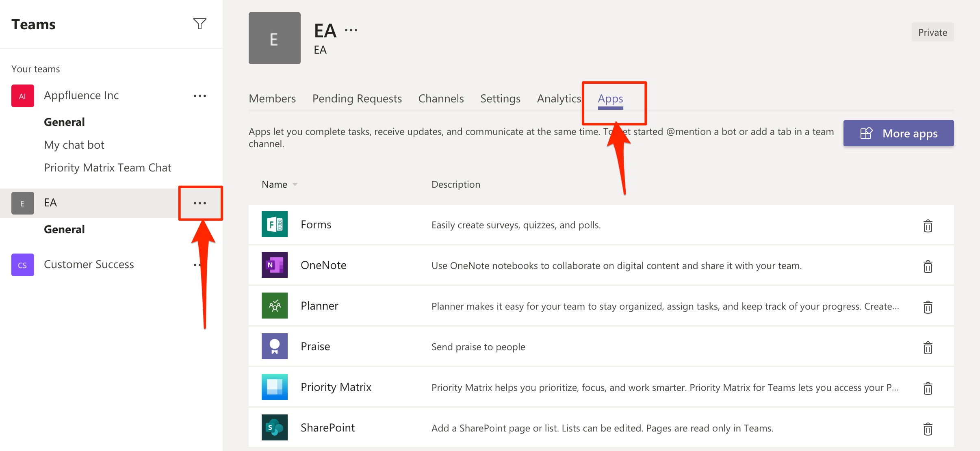Open the Priority Matrix app icon
The height and width of the screenshot is (451, 980).
click(x=274, y=387)
